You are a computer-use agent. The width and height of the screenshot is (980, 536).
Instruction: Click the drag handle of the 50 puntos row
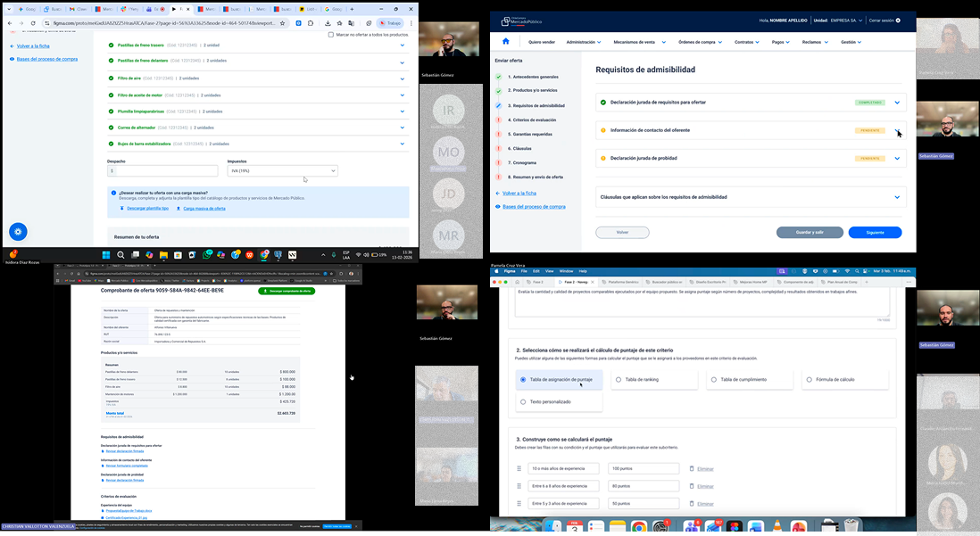(519, 504)
